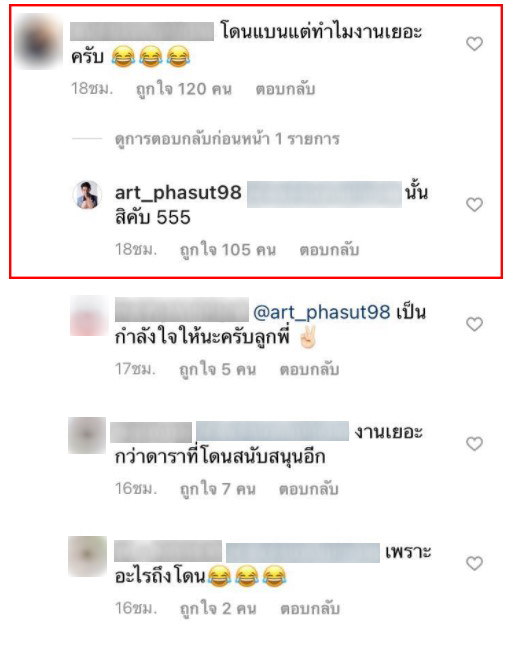Viewport: 511px width, 648px height.
Task: Open the @art_phasut98 mention link
Action: tap(321, 312)
